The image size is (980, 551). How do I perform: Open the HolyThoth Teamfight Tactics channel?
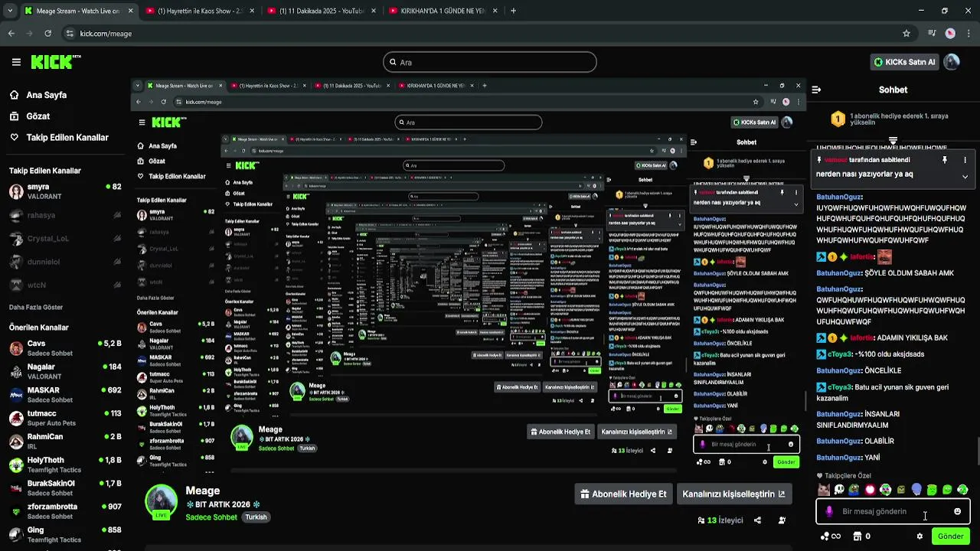pos(65,465)
